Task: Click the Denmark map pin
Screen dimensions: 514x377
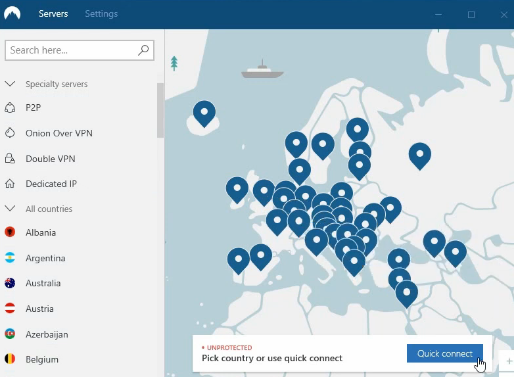Action: 299,171
